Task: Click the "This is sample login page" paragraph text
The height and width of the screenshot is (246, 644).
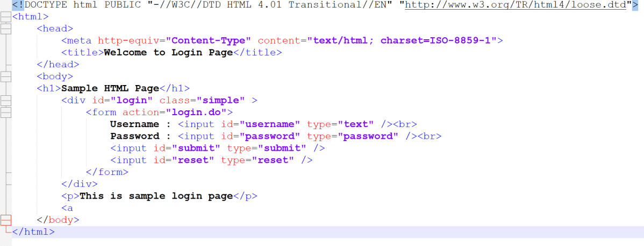Action: pyautogui.click(x=156, y=196)
